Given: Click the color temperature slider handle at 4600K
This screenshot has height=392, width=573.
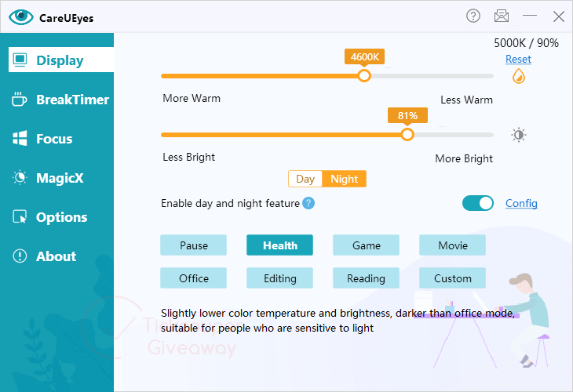Looking at the screenshot, I should (x=364, y=76).
